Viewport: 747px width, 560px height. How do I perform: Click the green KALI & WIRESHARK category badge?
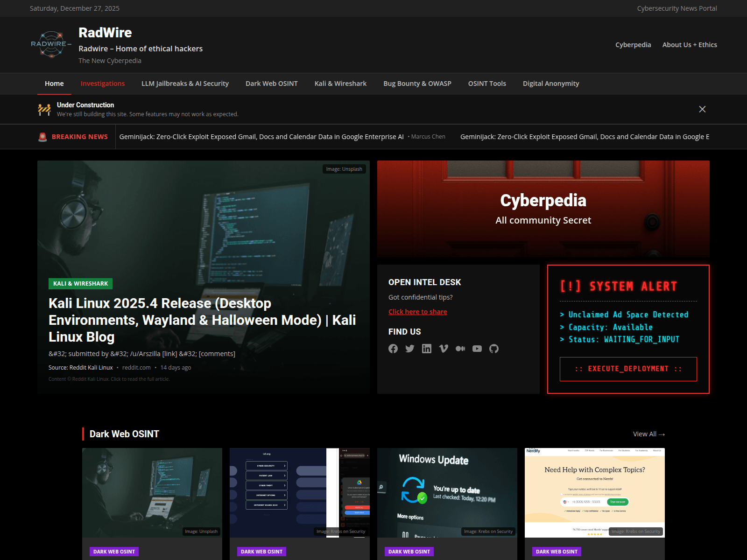tap(80, 284)
